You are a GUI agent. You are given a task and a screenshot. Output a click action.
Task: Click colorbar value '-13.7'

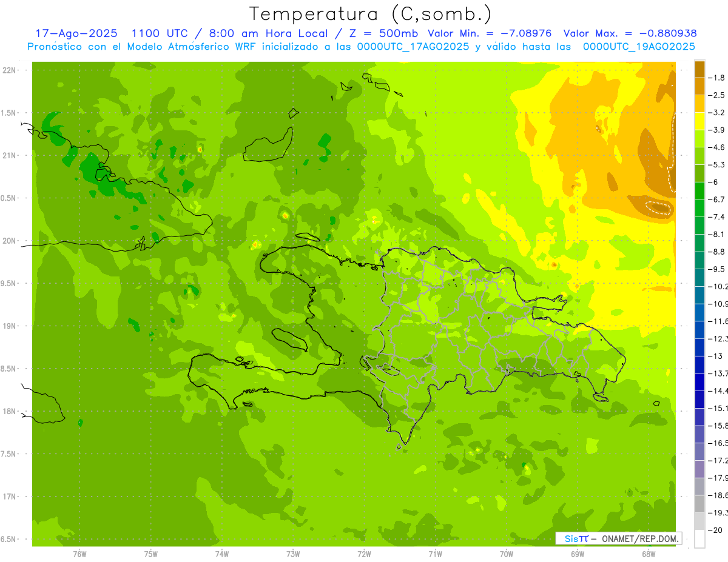718,373
